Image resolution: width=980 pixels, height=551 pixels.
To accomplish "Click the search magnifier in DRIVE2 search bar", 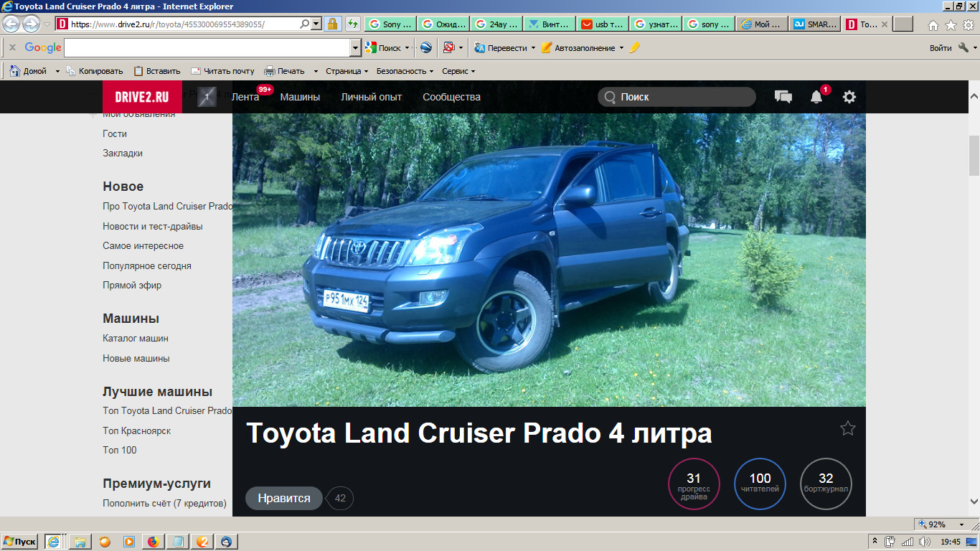I will [608, 96].
